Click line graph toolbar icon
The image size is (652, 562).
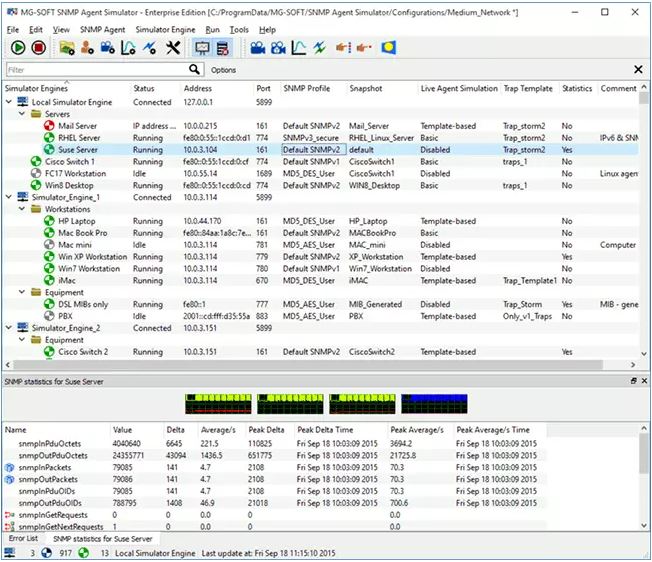(x=299, y=48)
